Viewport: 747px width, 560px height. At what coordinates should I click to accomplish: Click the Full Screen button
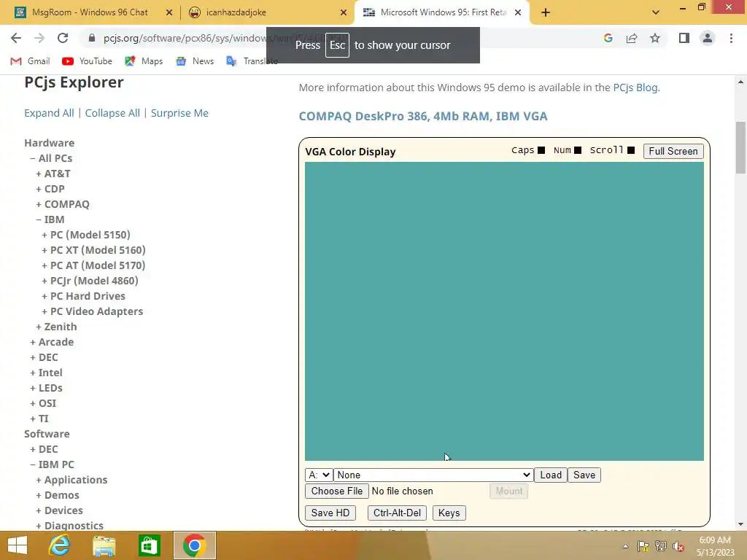(x=673, y=151)
